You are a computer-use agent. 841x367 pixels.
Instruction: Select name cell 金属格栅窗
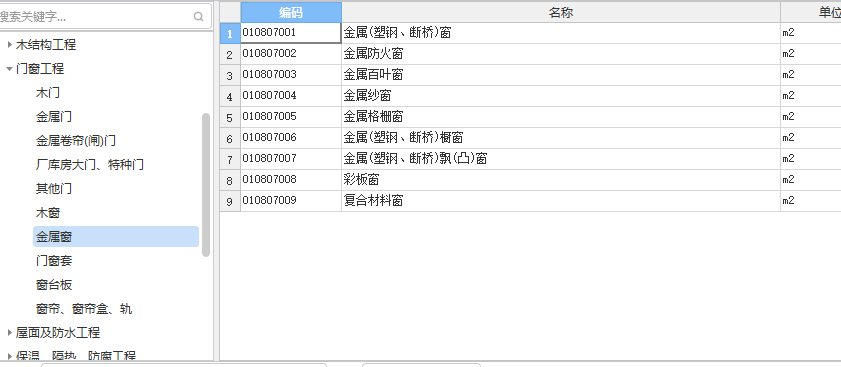(x=561, y=116)
